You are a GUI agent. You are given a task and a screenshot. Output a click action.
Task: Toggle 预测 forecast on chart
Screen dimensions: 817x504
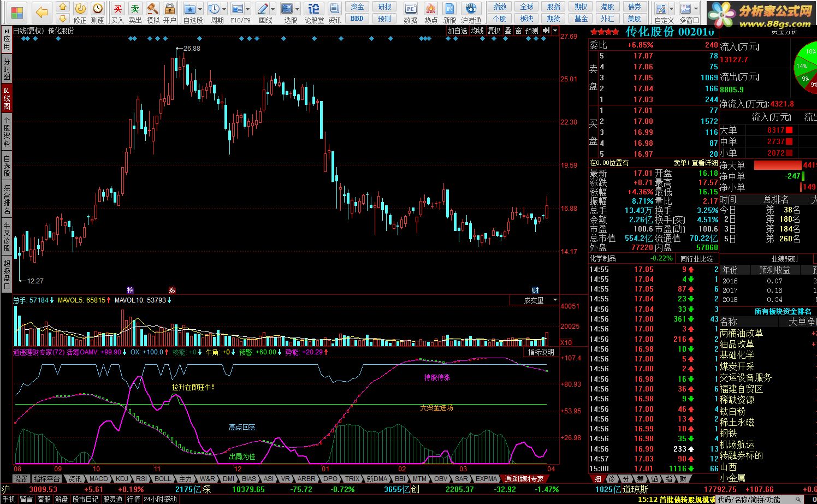[x=532, y=31]
